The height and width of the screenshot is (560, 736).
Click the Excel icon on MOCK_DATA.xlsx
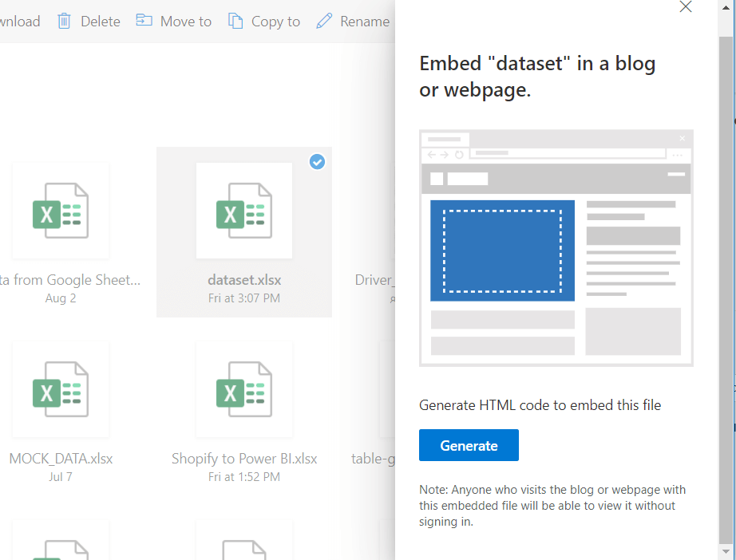61,389
